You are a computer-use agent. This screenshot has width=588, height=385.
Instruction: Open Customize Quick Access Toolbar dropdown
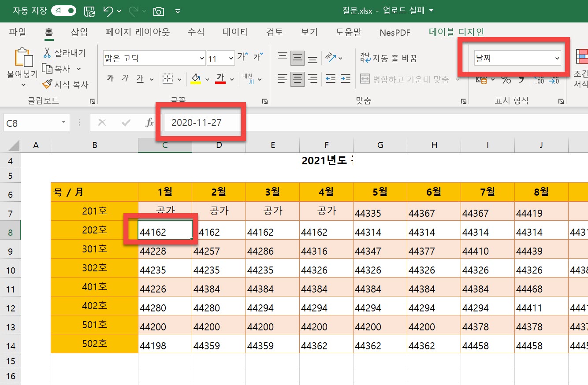178,11
